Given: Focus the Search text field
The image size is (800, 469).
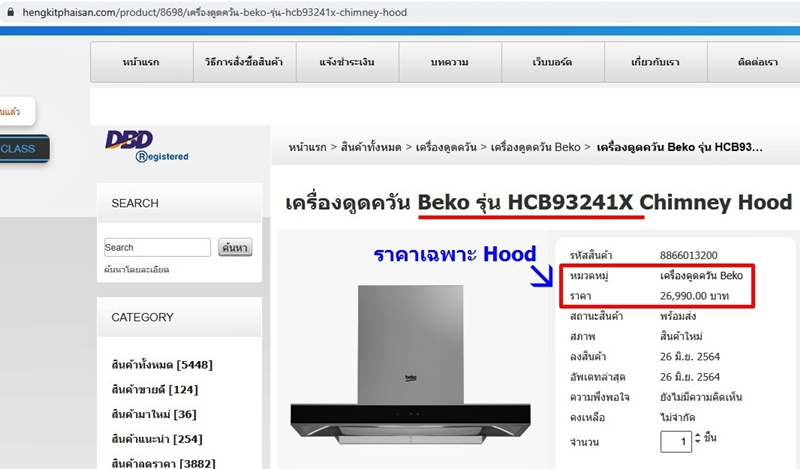Looking at the screenshot, I should (x=157, y=248).
